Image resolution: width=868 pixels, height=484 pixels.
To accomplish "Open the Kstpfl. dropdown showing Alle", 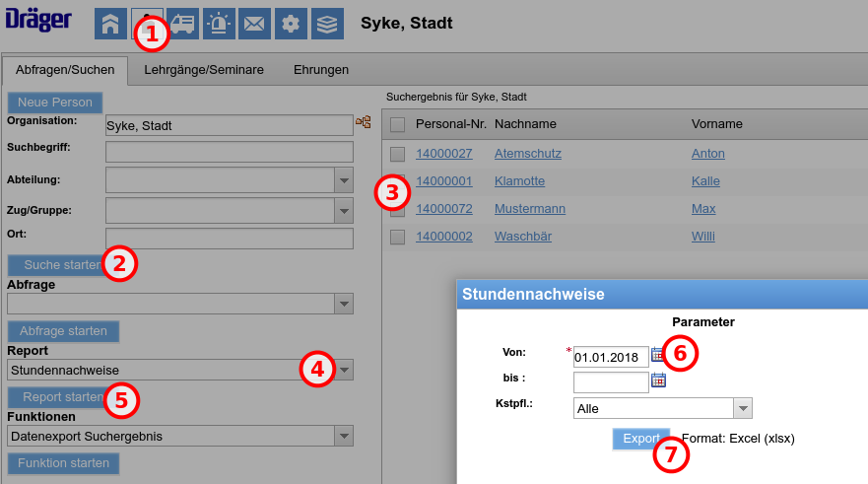I will click(742, 409).
